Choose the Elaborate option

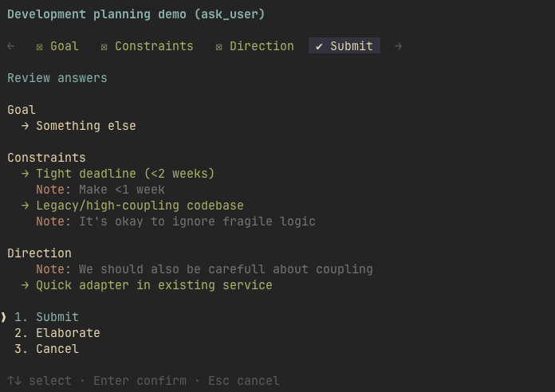(57, 333)
